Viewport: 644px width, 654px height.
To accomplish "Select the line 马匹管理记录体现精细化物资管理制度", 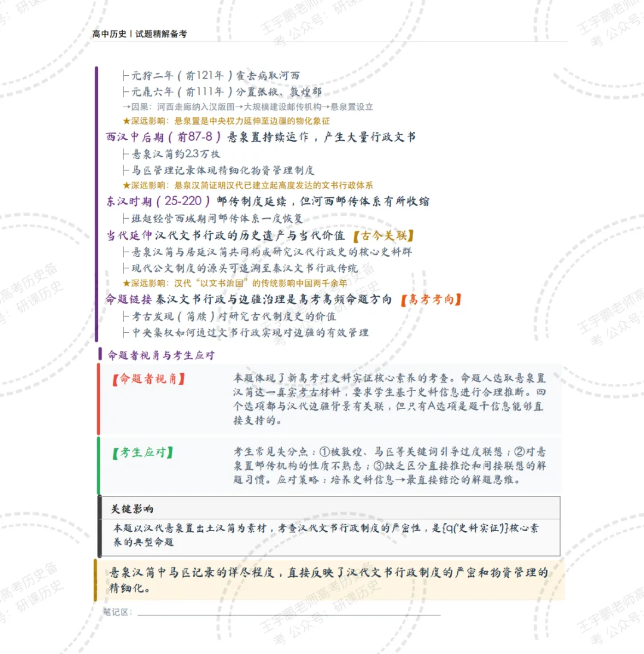I will [x=219, y=170].
